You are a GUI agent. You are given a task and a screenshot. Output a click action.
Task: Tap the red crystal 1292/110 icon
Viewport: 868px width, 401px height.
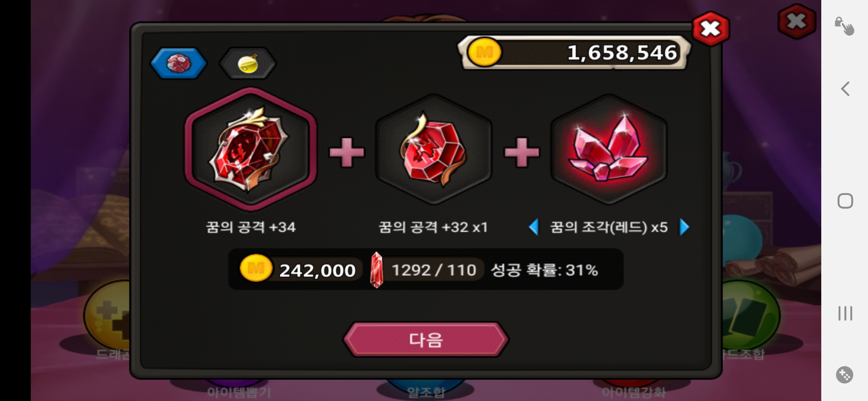point(377,270)
